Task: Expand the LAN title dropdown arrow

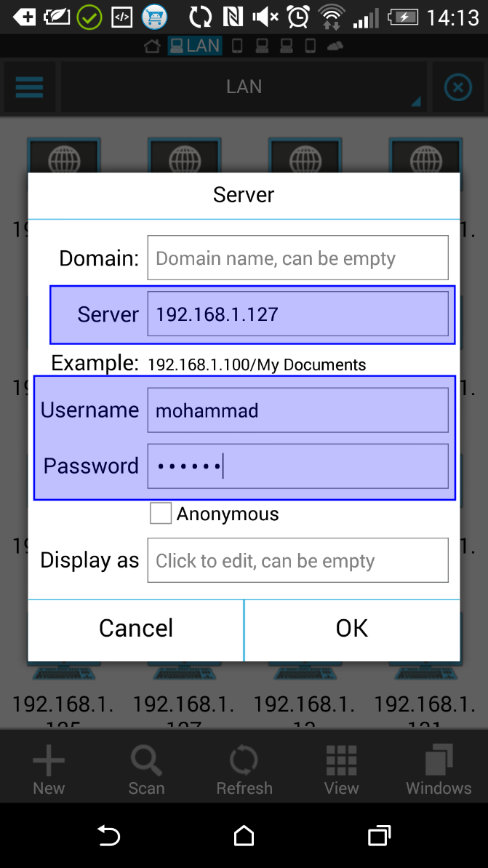Action: (x=416, y=103)
